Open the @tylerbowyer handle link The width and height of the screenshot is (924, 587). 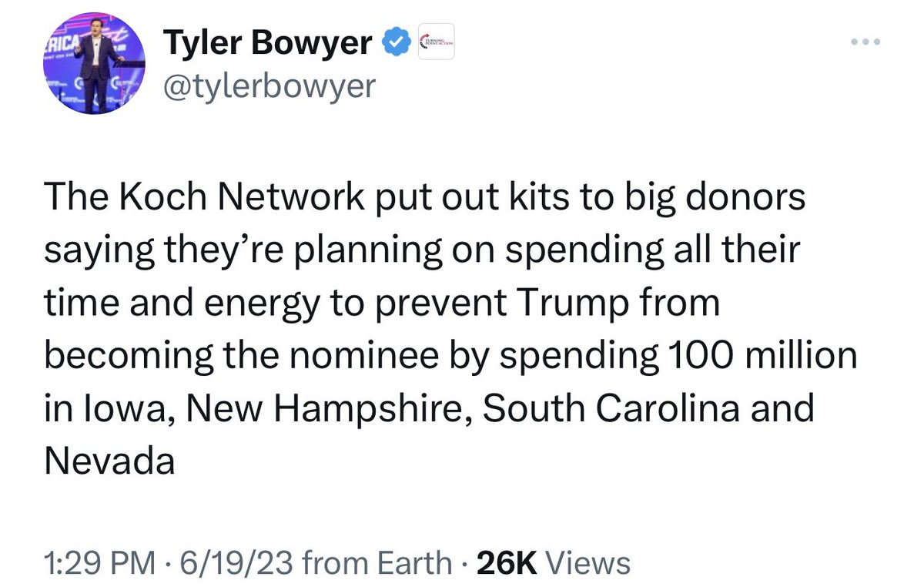(269, 86)
